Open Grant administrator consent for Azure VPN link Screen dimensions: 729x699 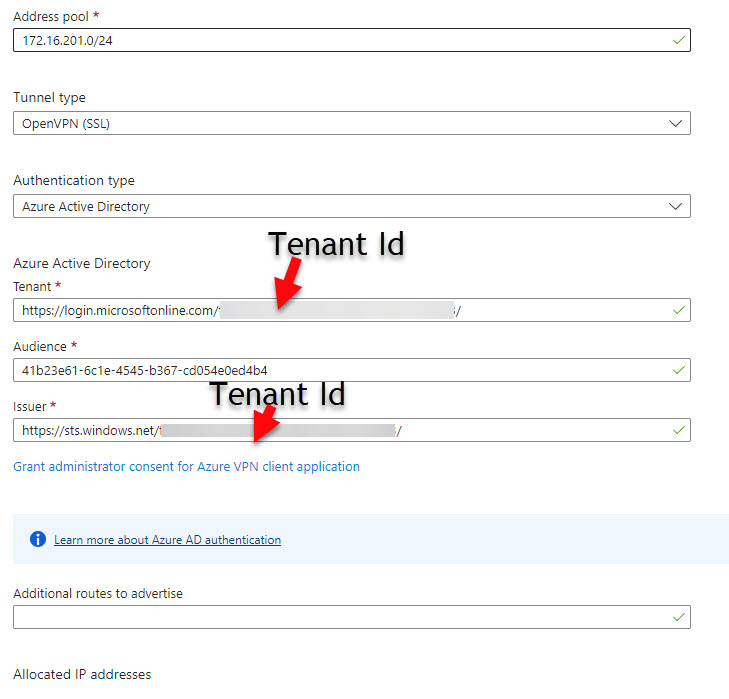[x=186, y=466]
